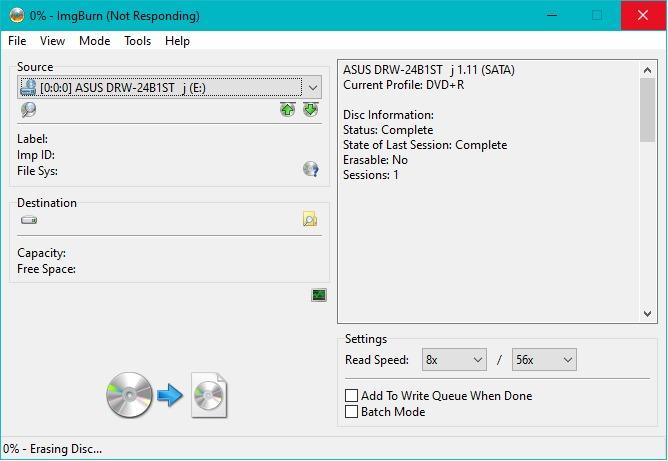Open the File menu

[17, 41]
